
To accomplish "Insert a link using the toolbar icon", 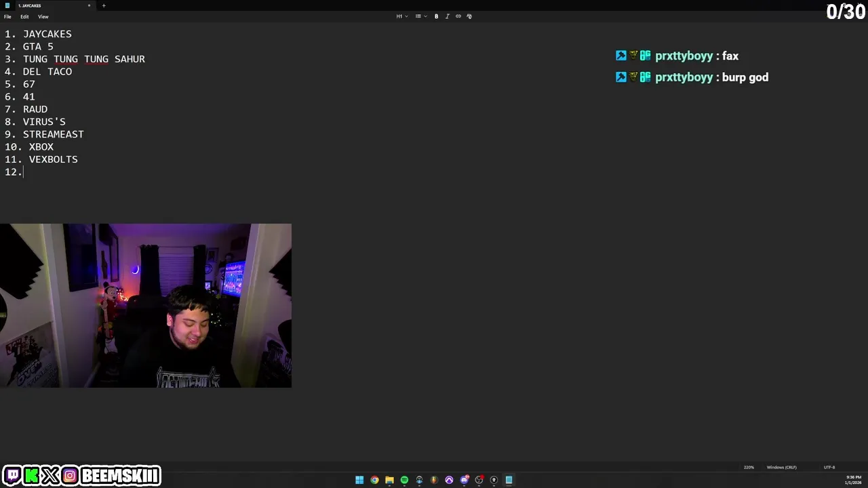I will coord(458,16).
